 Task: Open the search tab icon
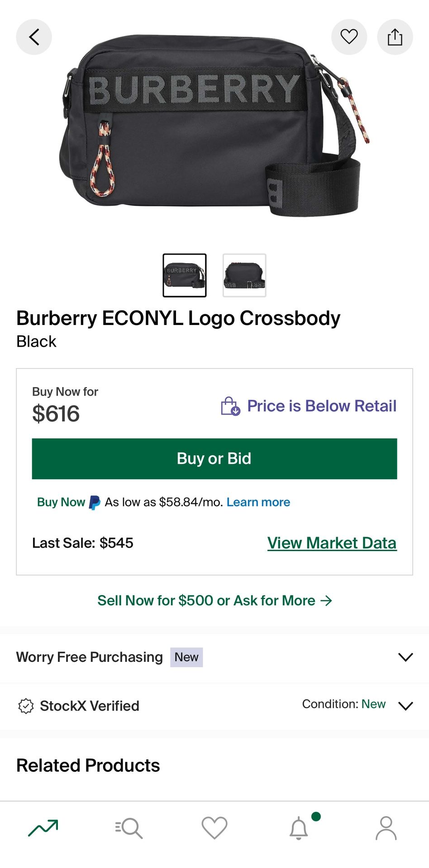[129, 828]
